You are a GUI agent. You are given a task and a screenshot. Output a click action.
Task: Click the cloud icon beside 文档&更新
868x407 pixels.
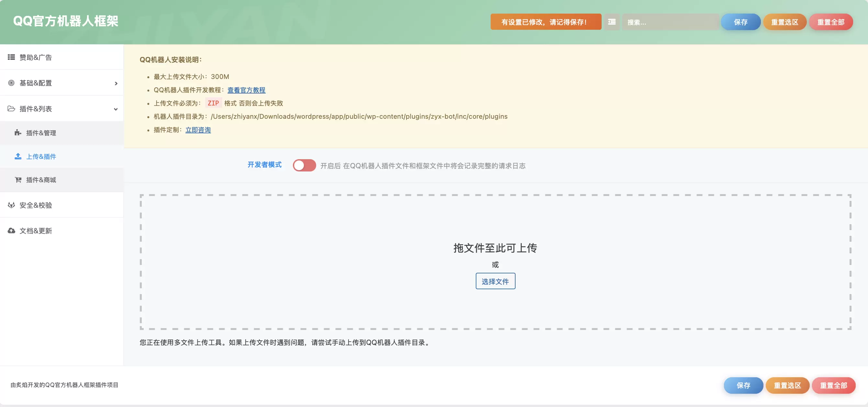[11, 231]
